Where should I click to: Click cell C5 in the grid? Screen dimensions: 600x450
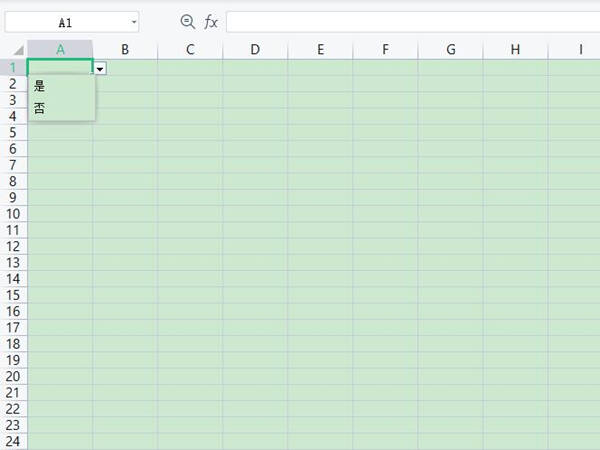(190, 133)
